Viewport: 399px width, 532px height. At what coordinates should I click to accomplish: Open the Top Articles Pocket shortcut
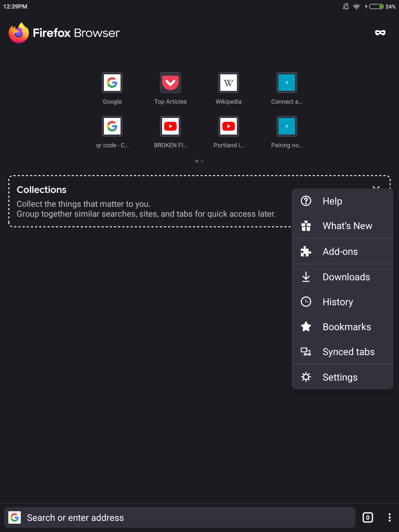coord(170,83)
